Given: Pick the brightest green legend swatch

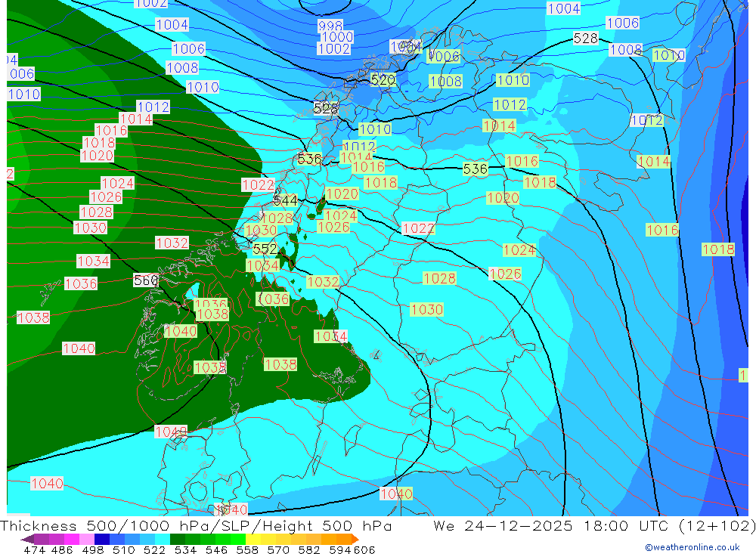Looking at the screenshot, I should pos(238,539).
